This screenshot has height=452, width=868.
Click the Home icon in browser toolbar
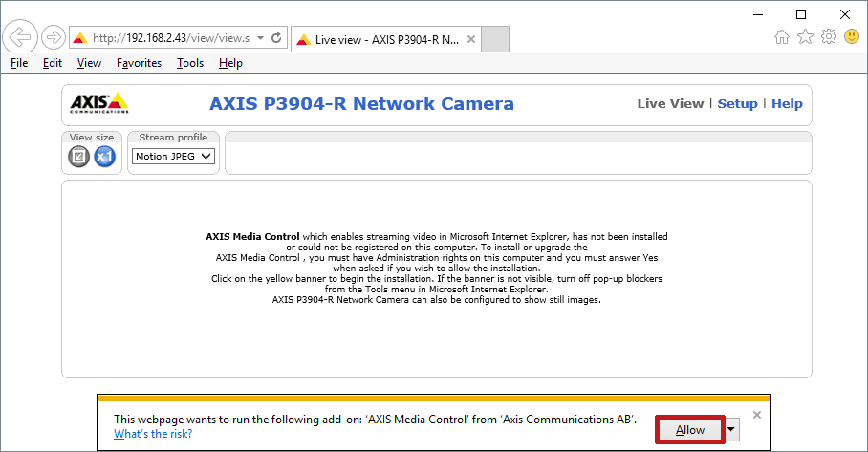[781, 37]
